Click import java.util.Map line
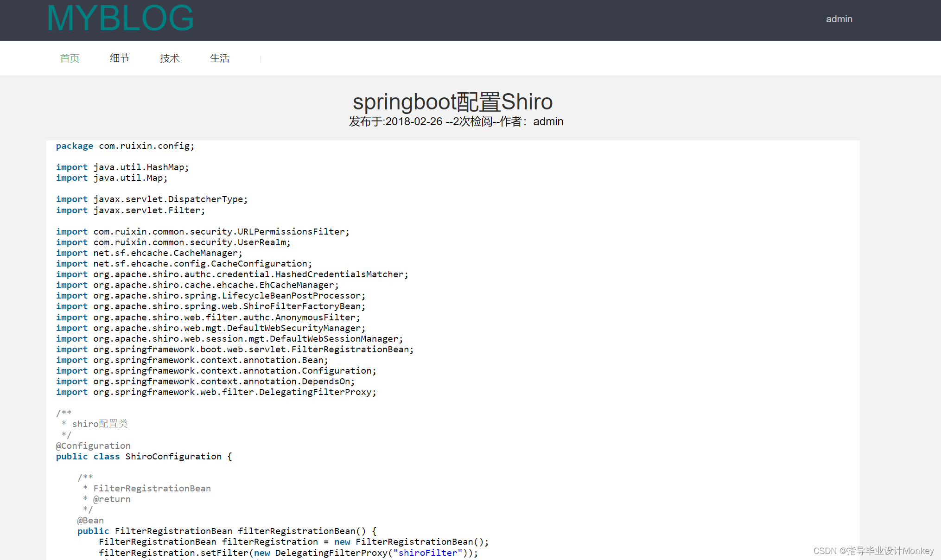Screen dimensions: 941x560 coord(112,178)
